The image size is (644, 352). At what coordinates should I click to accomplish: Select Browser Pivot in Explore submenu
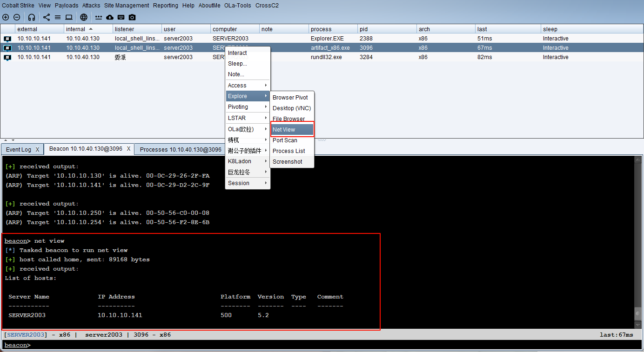tap(292, 98)
